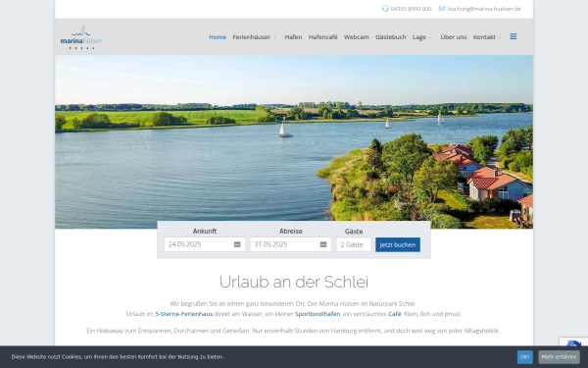
Task: Open the Gästebuch page
Action: [391, 37]
